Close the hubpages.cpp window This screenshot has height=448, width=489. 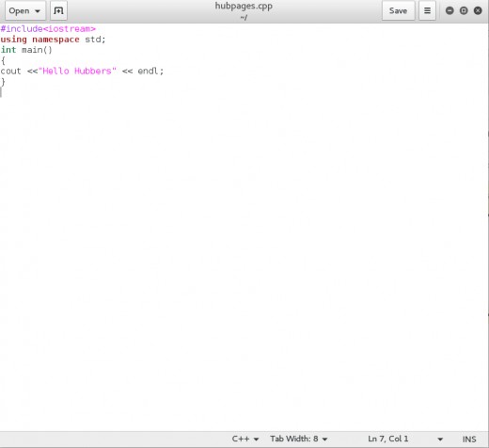point(478,10)
